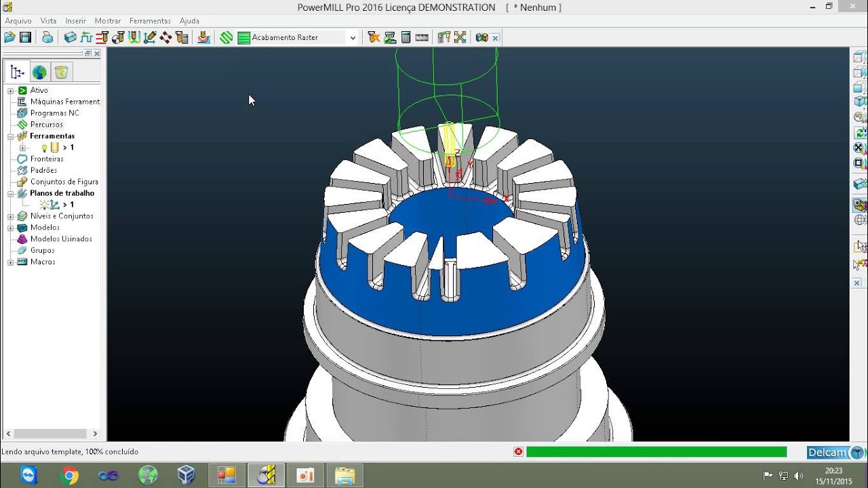Select Padrões in the tree

tap(43, 171)
